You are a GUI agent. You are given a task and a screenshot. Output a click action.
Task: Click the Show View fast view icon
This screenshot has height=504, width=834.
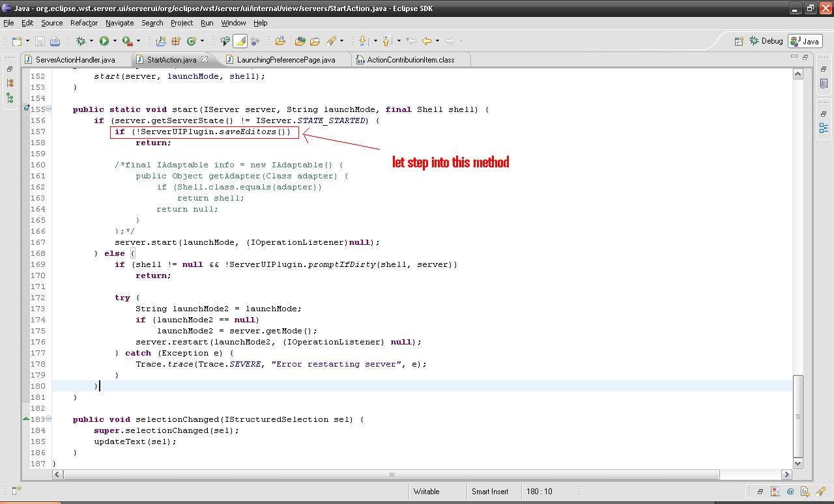pyautogui.click(x=16, y=491)
